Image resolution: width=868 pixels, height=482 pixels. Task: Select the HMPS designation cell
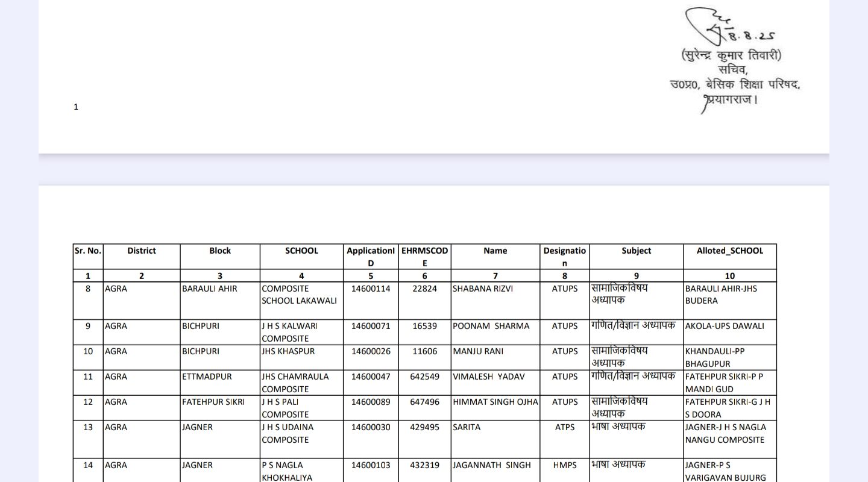click(564, 465)
